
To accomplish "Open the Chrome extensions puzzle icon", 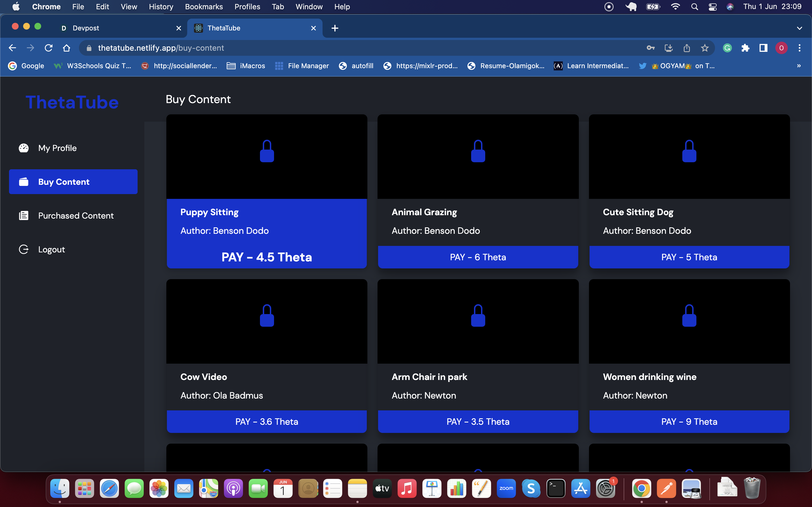I will point(745,48).
